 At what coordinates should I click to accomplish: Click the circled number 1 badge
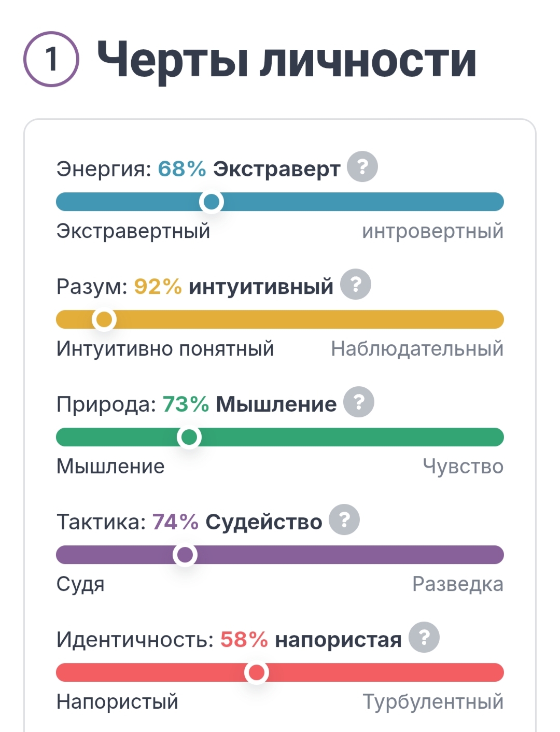51,59
